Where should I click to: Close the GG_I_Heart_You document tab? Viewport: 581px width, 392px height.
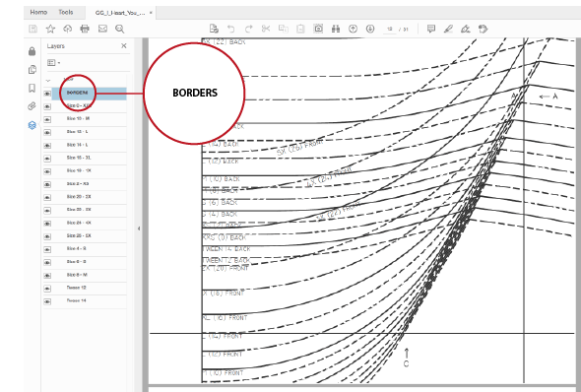pyautogui.click(x=151, y=13)
